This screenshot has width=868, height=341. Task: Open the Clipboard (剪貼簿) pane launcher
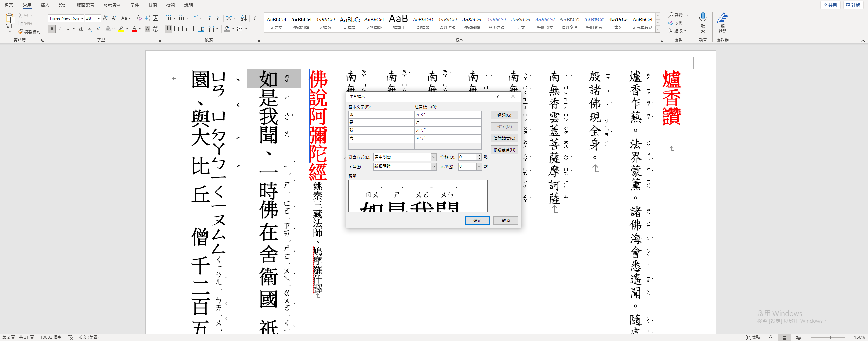click(43, 40)
